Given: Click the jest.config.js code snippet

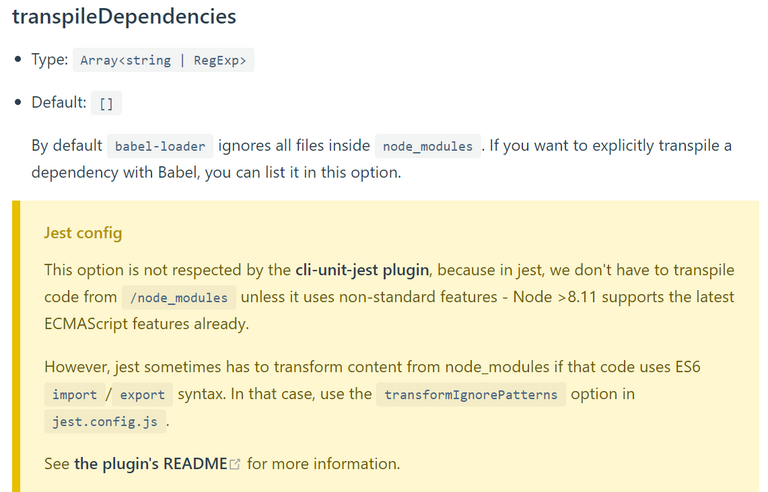Looking at the screenshot, I should point(105,421).
